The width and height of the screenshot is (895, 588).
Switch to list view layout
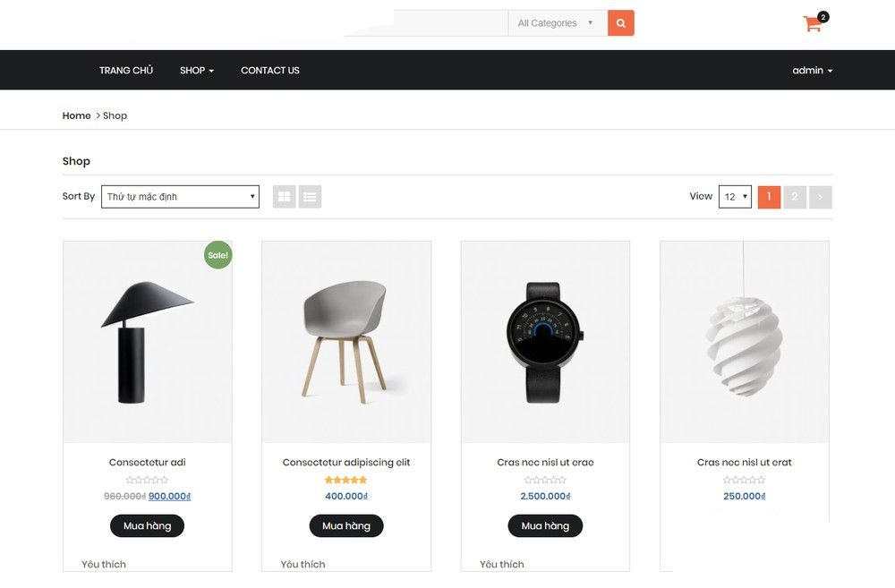click(x=310, y=197)
